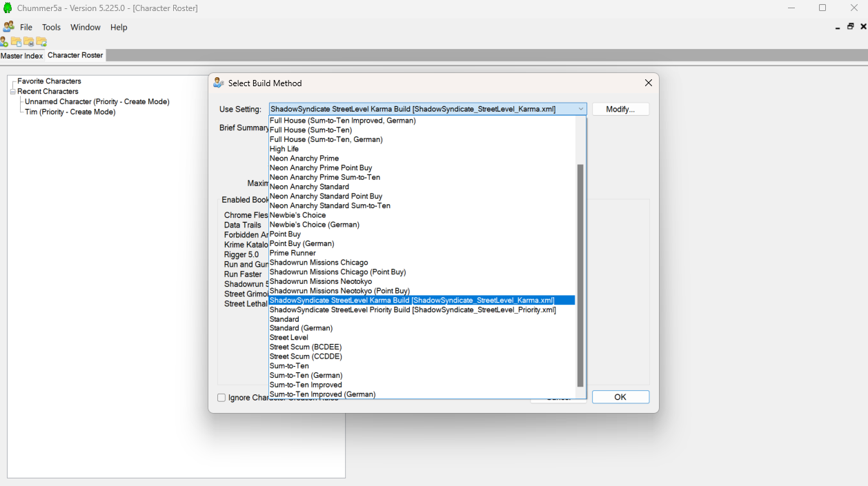The image size is (868, 486).
Task: Choose Full House (Sum-to-Ten, German)
Action: click(x=422, y=140)
